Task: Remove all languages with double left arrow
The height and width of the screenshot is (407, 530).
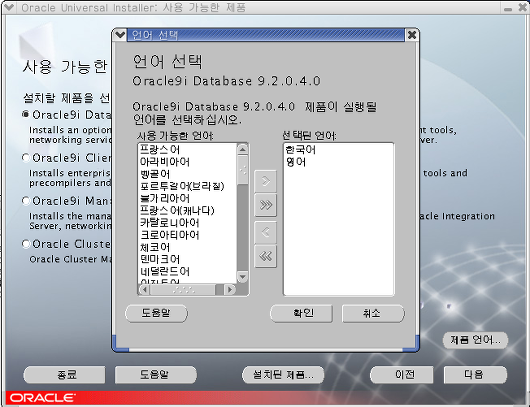Action: (x=265, y=257)
